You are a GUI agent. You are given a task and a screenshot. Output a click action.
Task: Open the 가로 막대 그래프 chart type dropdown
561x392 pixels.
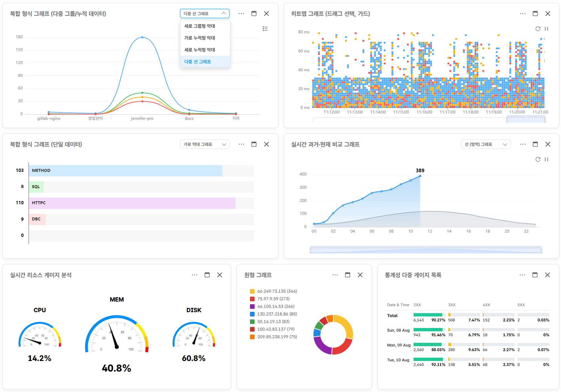(x=204, y=144)
